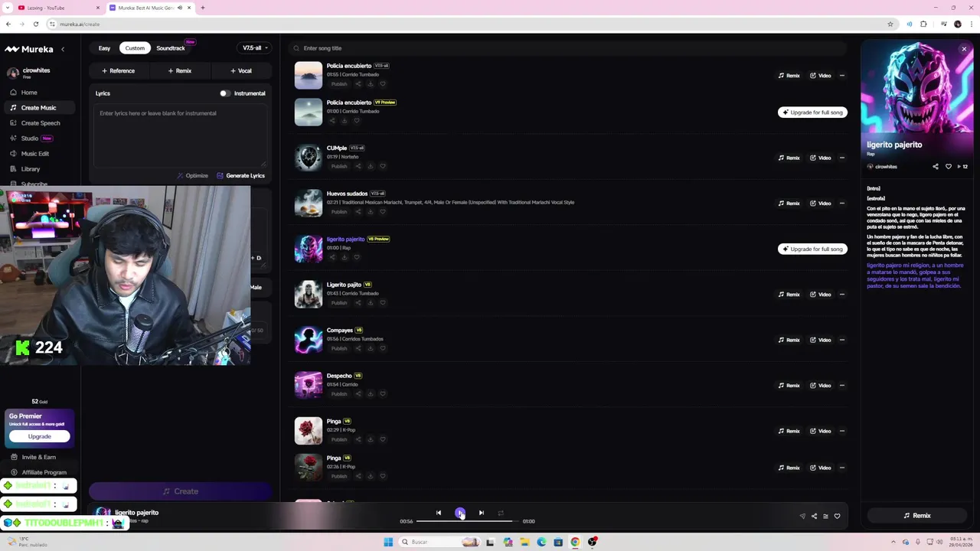Open more options for Ligerito pajito

coord(841,295)
